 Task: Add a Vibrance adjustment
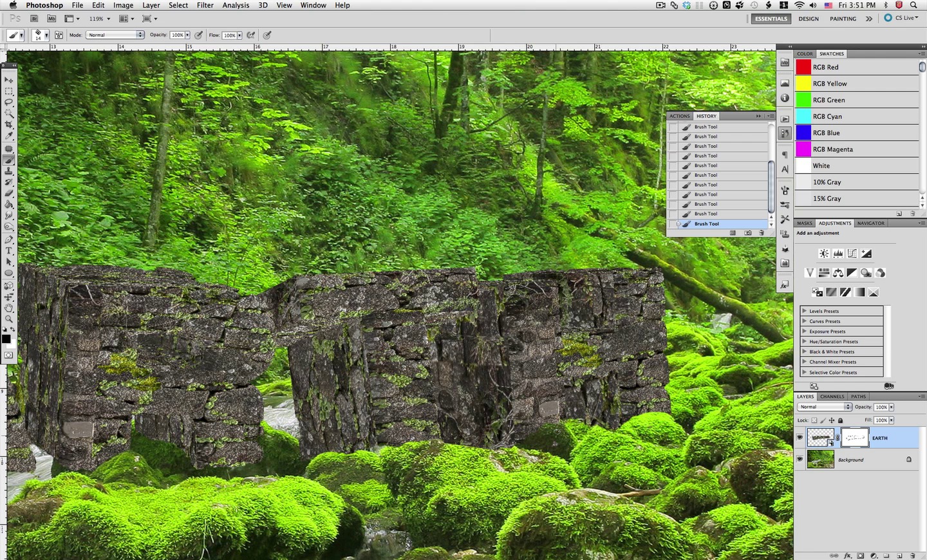809,273
